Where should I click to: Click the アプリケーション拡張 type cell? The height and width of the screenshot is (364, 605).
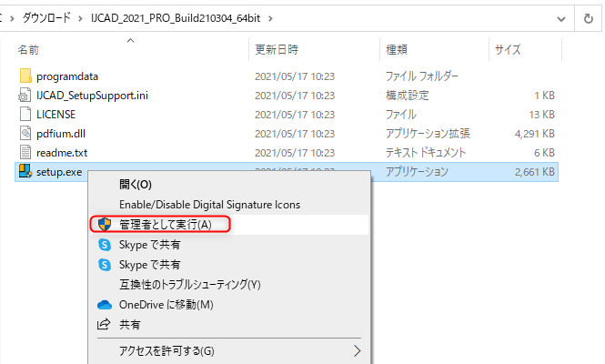click(428, 134)
